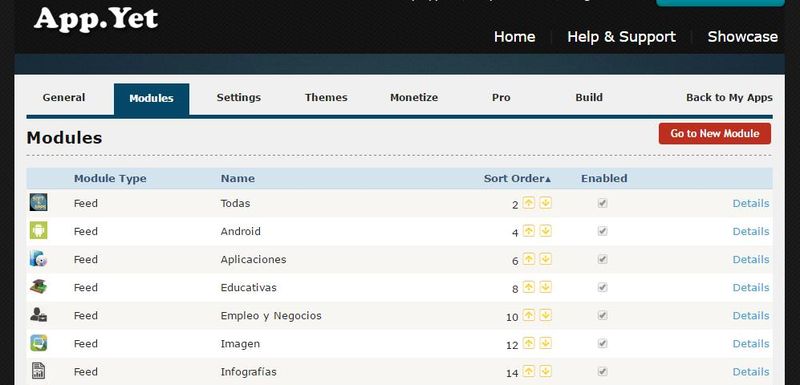Open Details for Aplicaciones module

(x=751, y=259)
